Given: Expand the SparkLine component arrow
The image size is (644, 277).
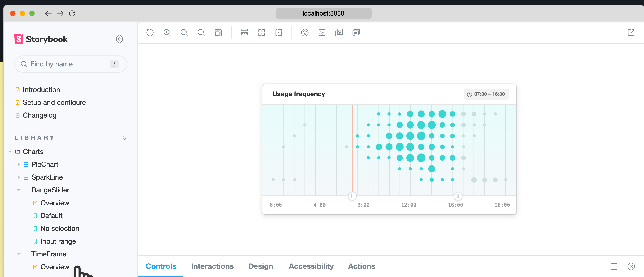Looking at the screenshot, I should pos(19,177).
